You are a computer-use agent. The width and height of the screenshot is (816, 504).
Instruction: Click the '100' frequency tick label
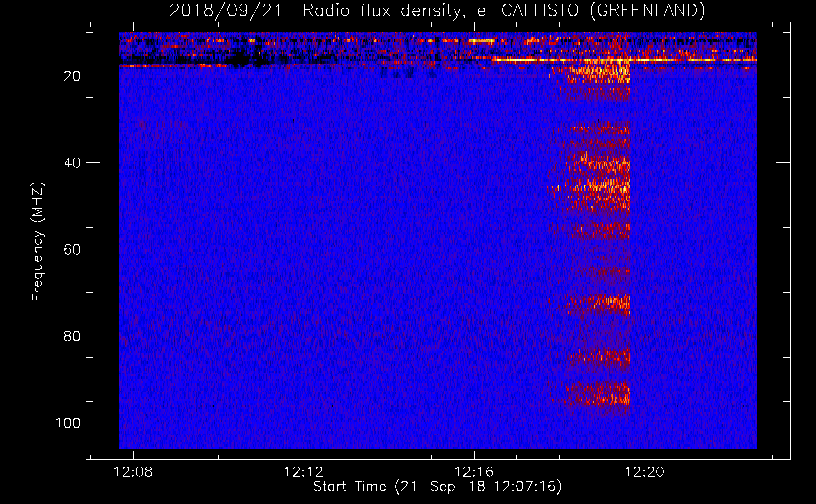[x=68, y=423]
